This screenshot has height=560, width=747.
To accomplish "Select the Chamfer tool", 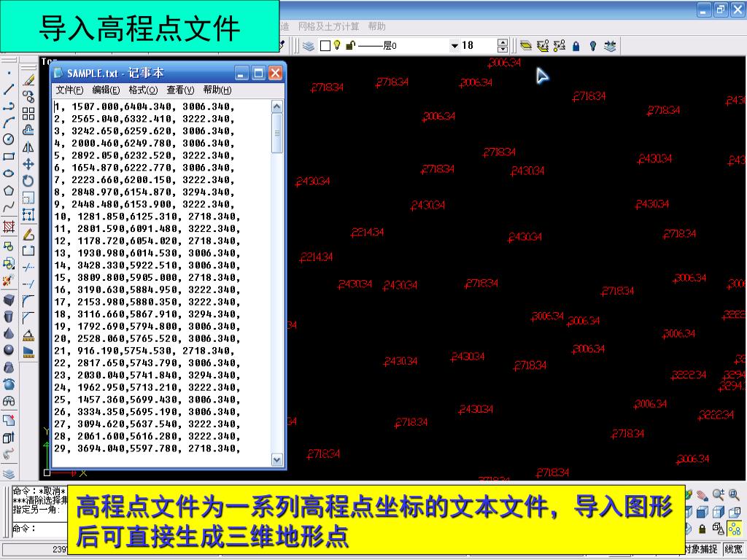I will pos(28,318).
